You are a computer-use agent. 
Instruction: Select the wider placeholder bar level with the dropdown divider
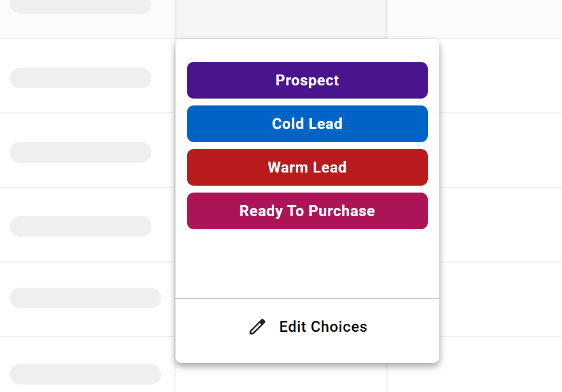(85, 298)
